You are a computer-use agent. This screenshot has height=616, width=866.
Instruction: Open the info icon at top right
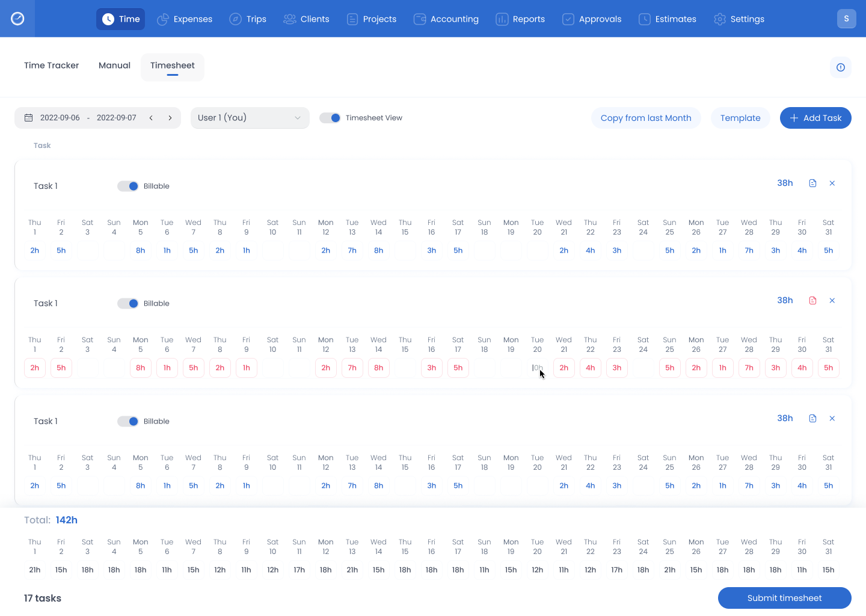840,67
